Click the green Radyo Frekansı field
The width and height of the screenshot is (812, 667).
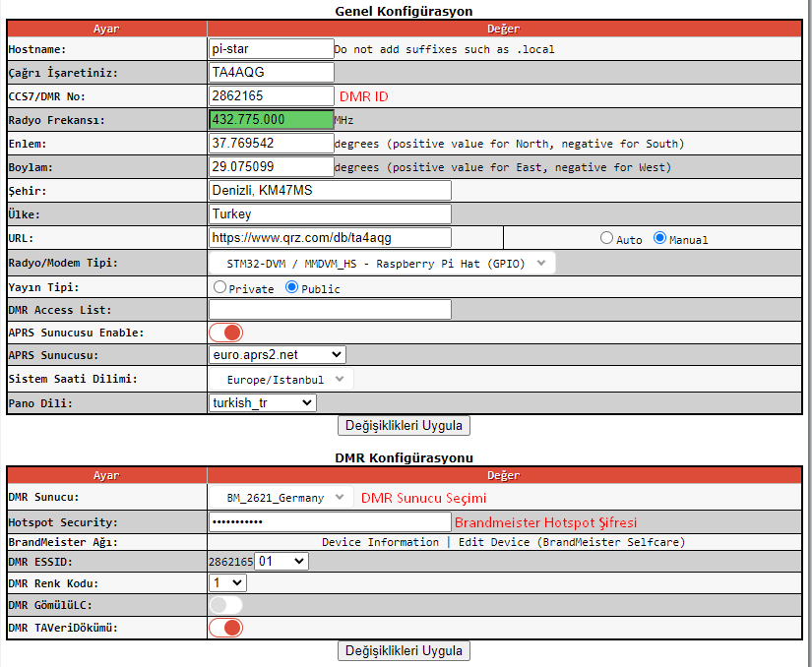(x=271, y=119)
